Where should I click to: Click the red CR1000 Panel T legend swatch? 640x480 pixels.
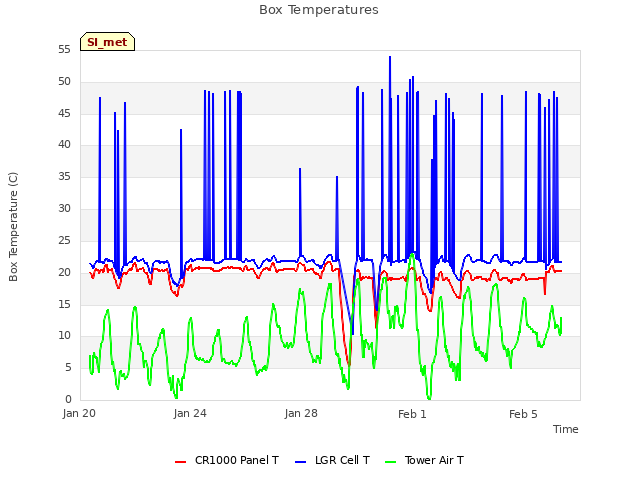pyautogui.click(x=180, y=462)
